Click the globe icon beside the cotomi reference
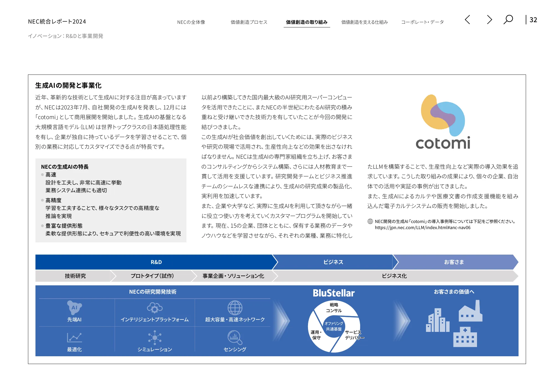Screen dimensions: 554x392 (370, 221)
